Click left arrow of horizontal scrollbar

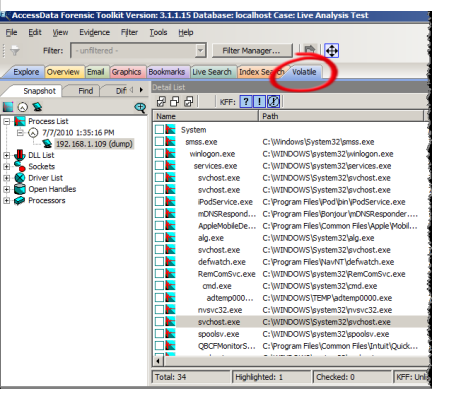click(158, 361)
